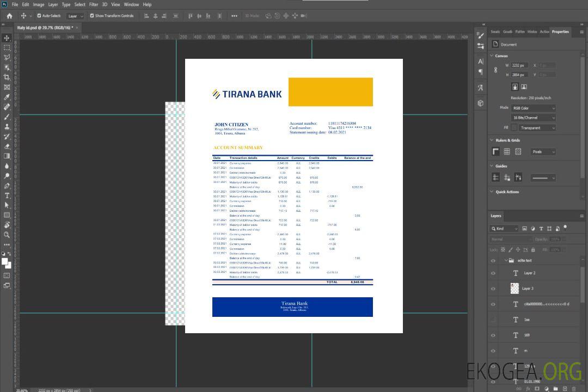
Task: Select the Eraser tool
Action: [x=7, y=146]
